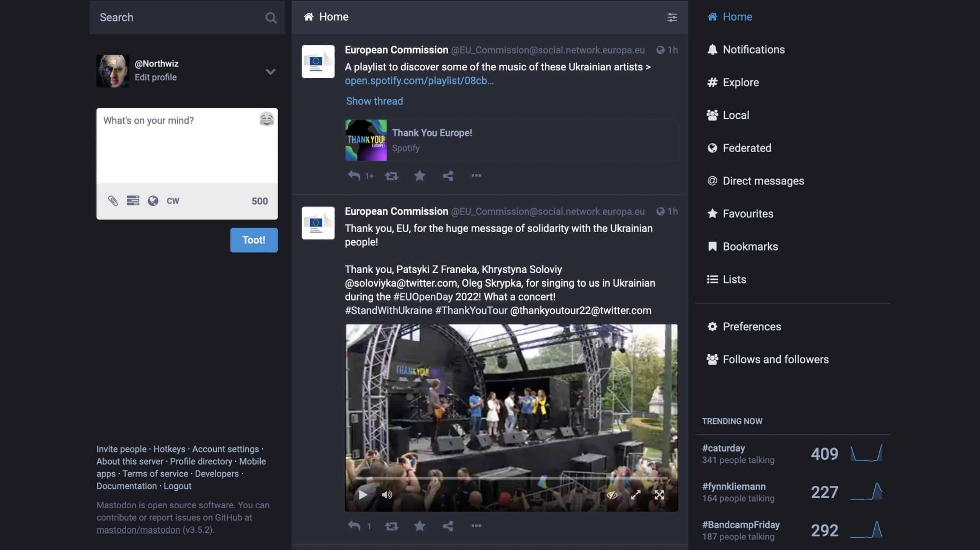Expand the @Northwiz account menu chevron
This screenshot has width=980, height=550.
pos(270,72)
